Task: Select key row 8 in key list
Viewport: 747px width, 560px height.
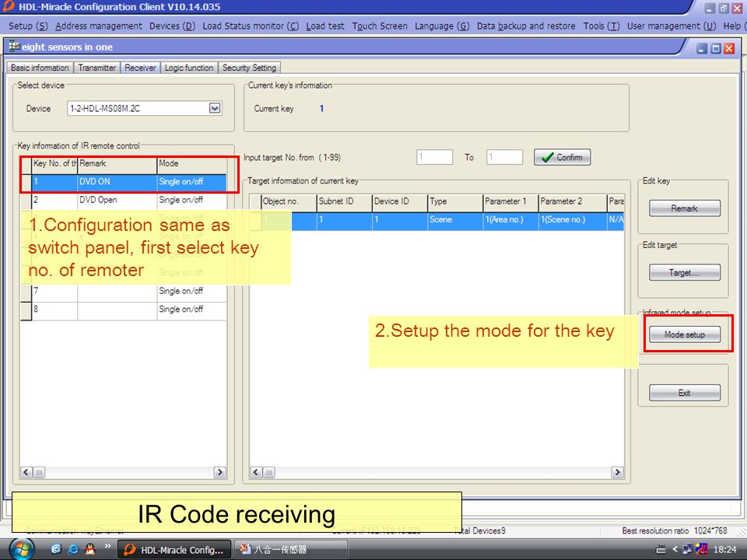Action: coord(124,310)
